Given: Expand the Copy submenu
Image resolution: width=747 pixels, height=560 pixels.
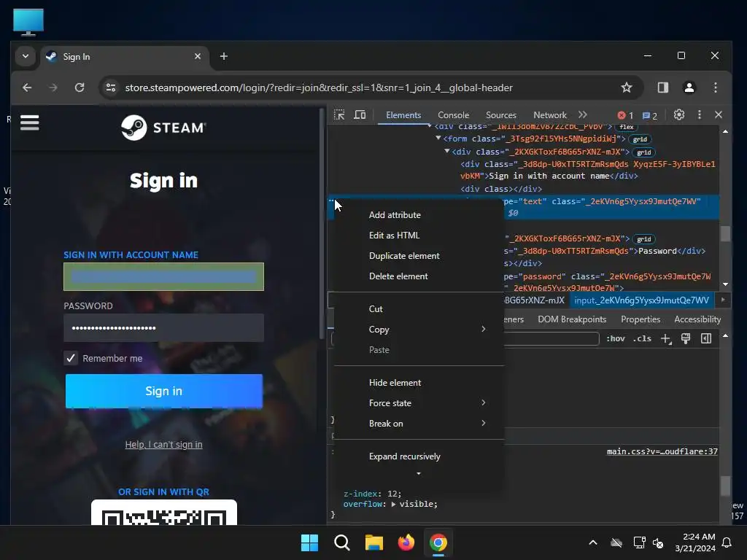Looking at the screenshot, I should point(419,330).
